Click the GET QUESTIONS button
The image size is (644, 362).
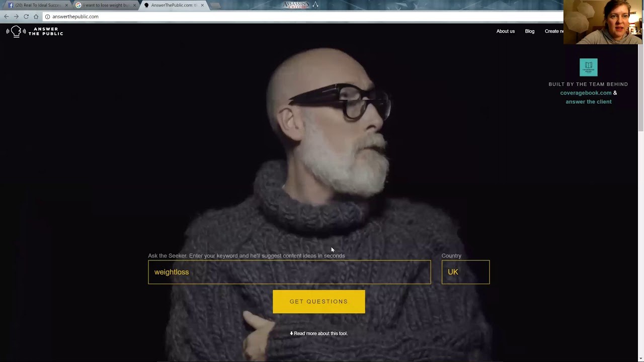pos(319,302)
